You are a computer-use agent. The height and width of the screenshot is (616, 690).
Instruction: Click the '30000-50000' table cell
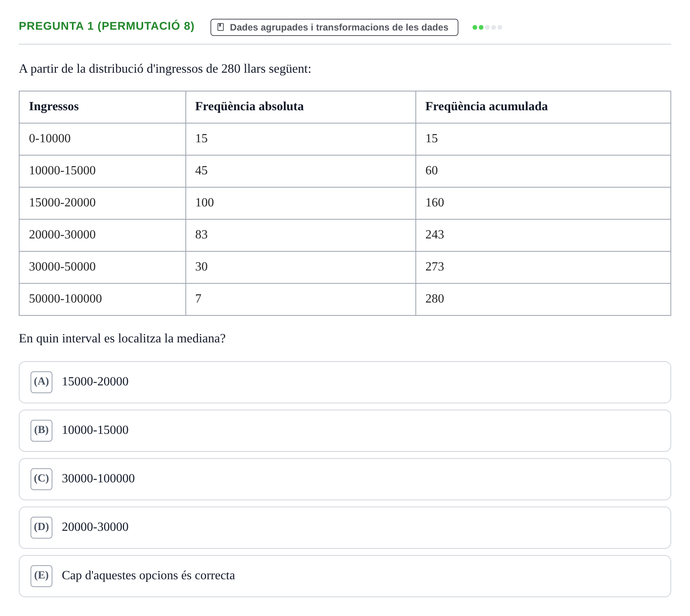(x=102, y=267)
